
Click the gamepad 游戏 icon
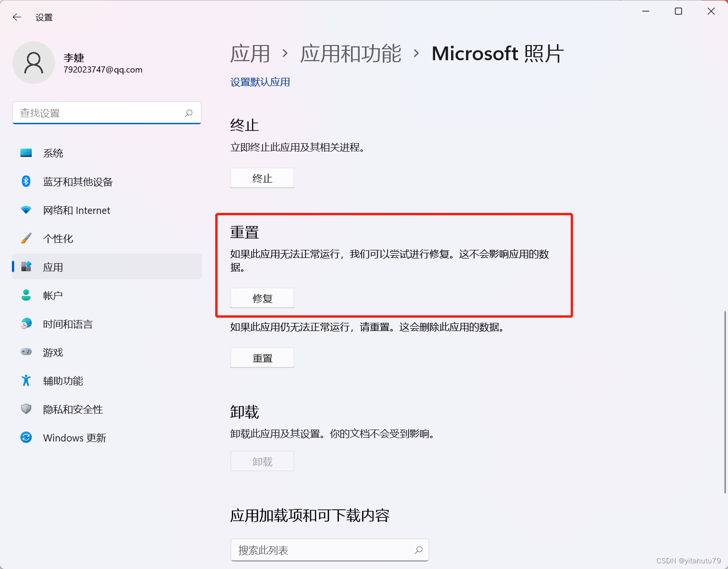tap(26, 352)
